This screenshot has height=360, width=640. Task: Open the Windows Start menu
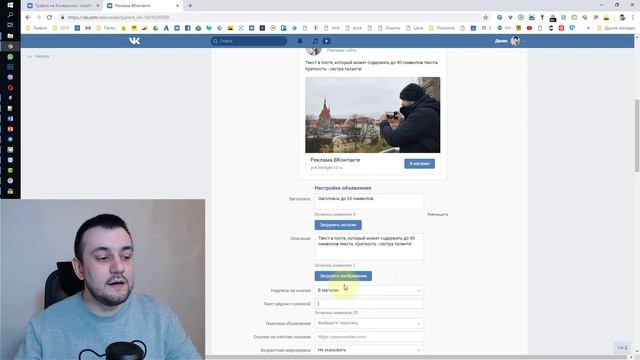pyautogui.click(x=10, y=5)
